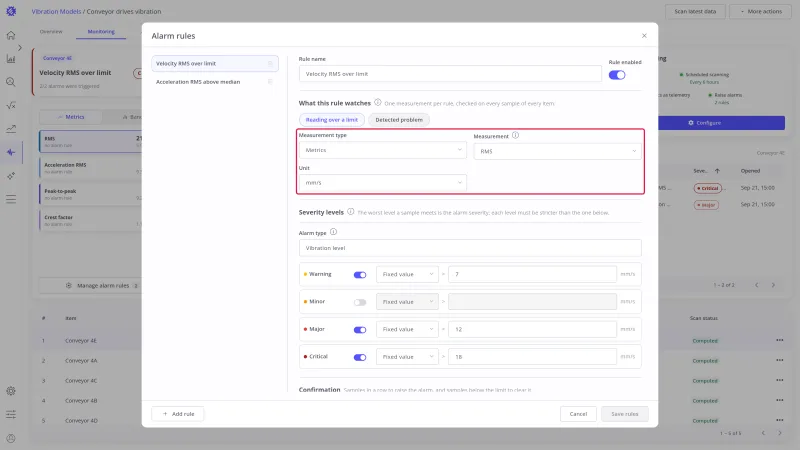
Task: Toggle the Rule enabled switch
Action: (x=617, y=75)
